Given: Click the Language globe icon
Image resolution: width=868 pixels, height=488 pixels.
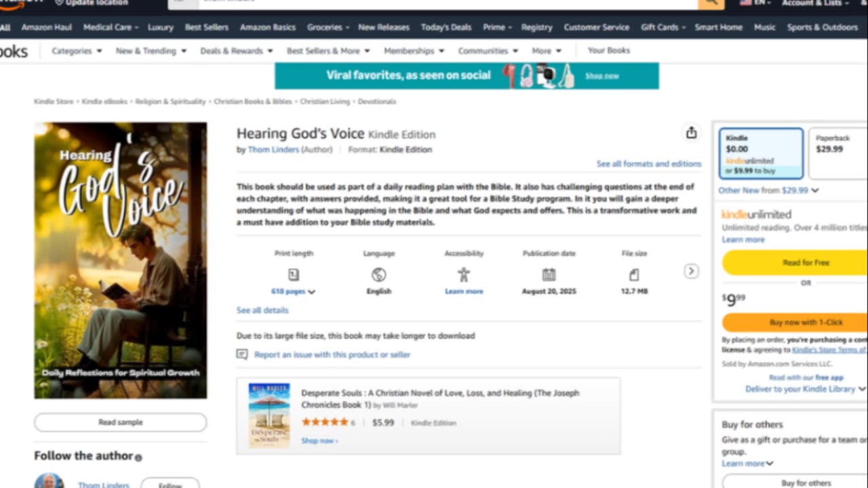Looking at the screenshot, I should point(378,274).
